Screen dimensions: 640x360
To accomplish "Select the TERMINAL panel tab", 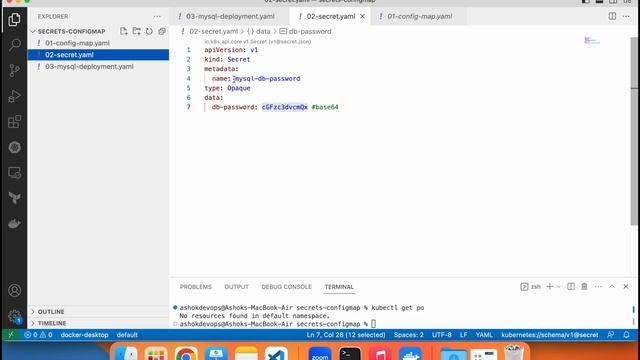I will (339, 287).
